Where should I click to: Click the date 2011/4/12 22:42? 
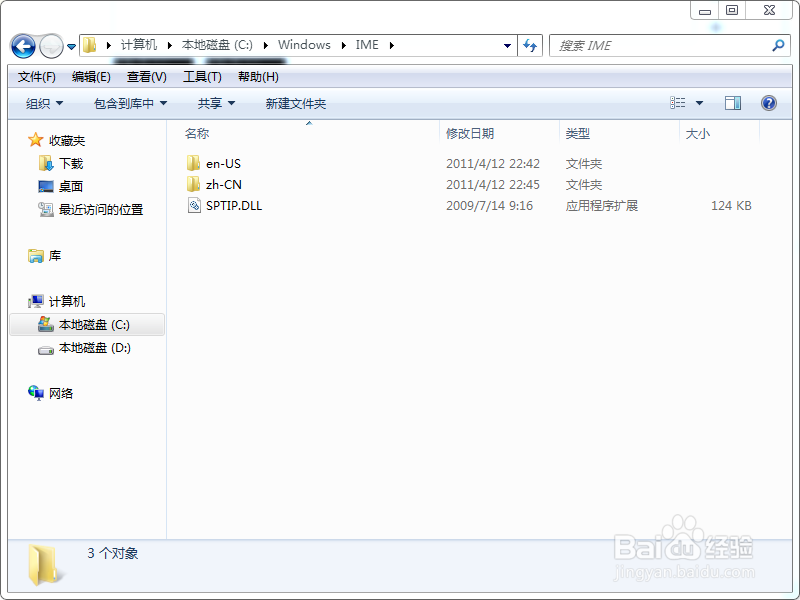(x=492, y=164)
